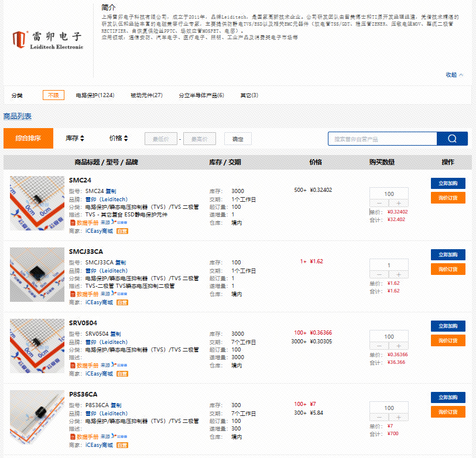Viewport: 476px width, 458px height.
Task: Open SMC24 brand link 雷卯 (Leiditech)
Action: (107, 199)
